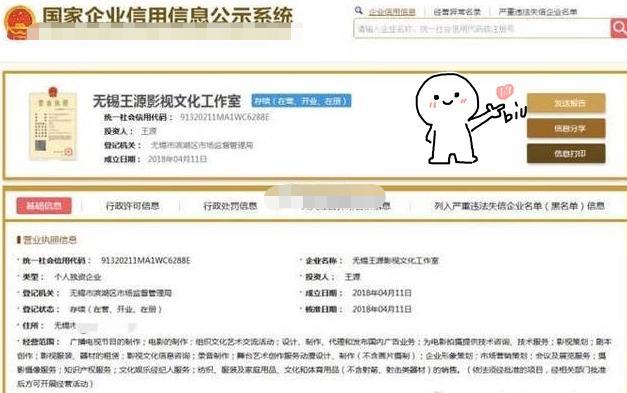This screenshot has width=627, height=393.
Task: Click 登记状态 value 存续（在营、开业、在册）
Action: (116, 309)
